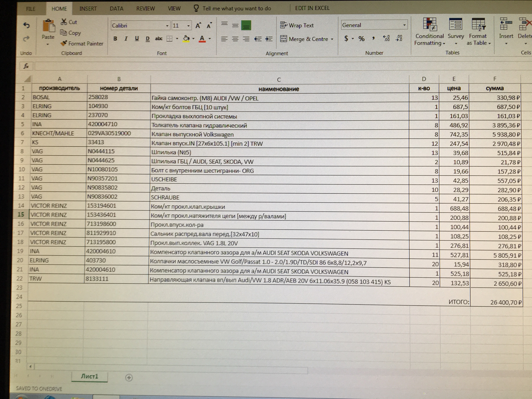
Task: Click the Format Painter brush icon
Action: pos(64,43)
